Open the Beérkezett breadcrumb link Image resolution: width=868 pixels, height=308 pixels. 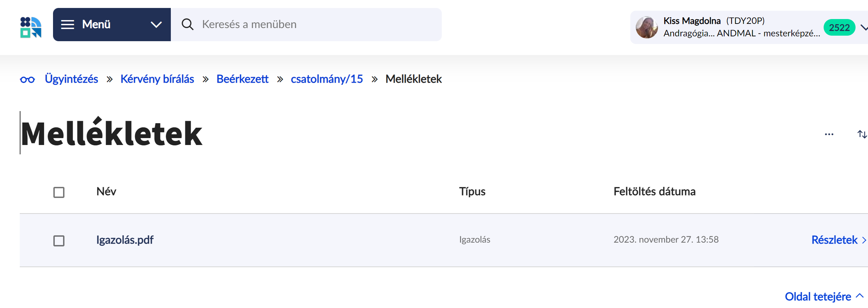[242, 79]
